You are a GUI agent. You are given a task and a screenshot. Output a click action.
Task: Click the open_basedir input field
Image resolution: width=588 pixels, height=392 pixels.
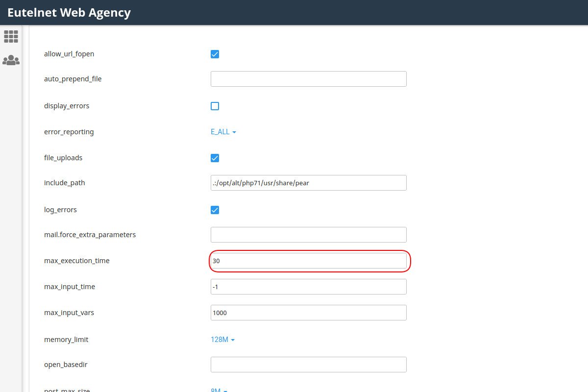coord(309,365)
